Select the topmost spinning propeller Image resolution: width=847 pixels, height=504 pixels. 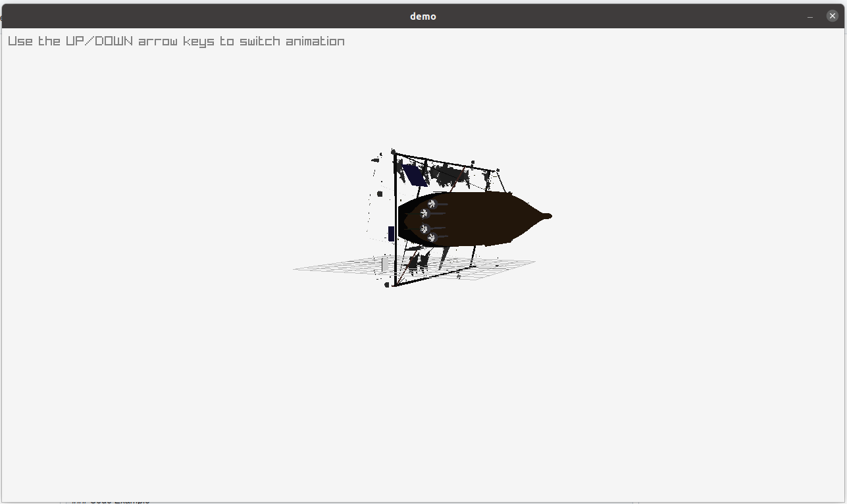tap(432, 204)
